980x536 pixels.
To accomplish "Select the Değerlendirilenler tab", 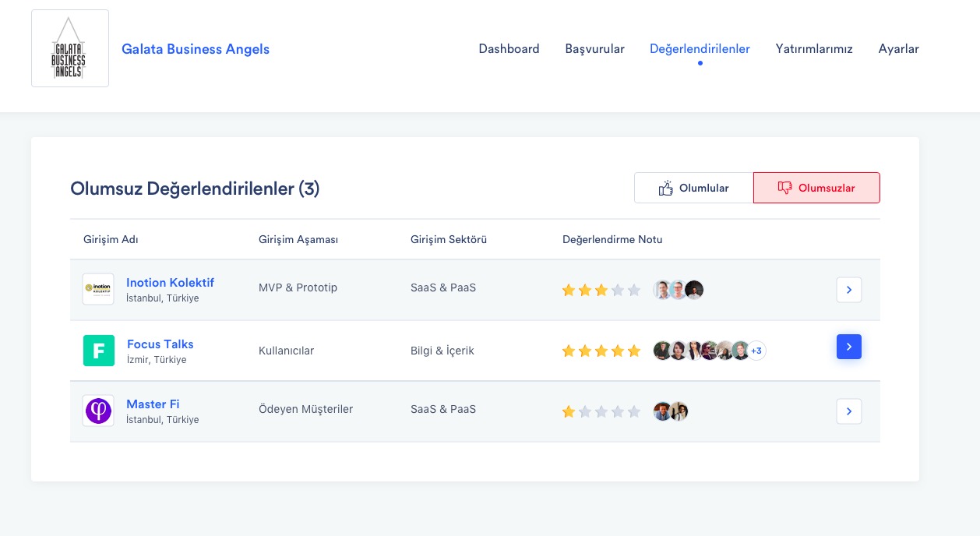I will pos(700,49).
